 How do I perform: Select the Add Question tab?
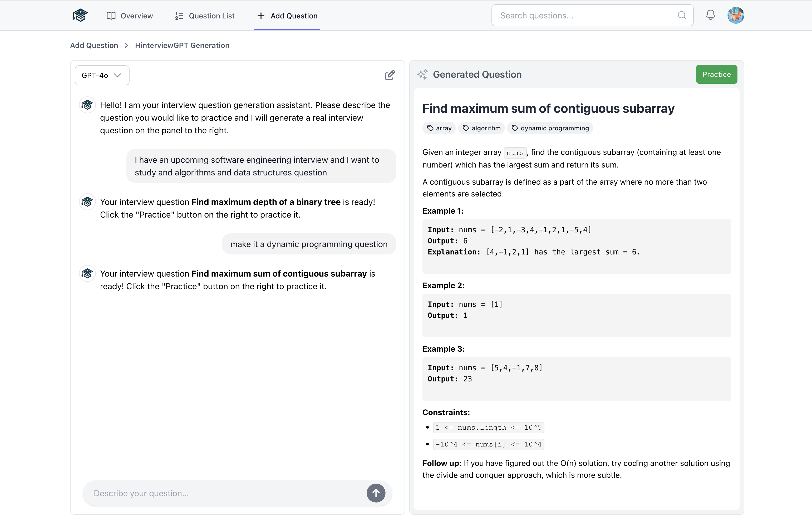pyautogui.click(x=287, y=16)
